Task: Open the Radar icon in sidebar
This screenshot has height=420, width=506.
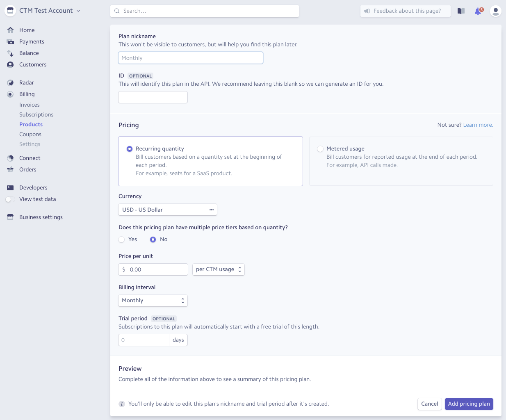Action: (10, 83)
